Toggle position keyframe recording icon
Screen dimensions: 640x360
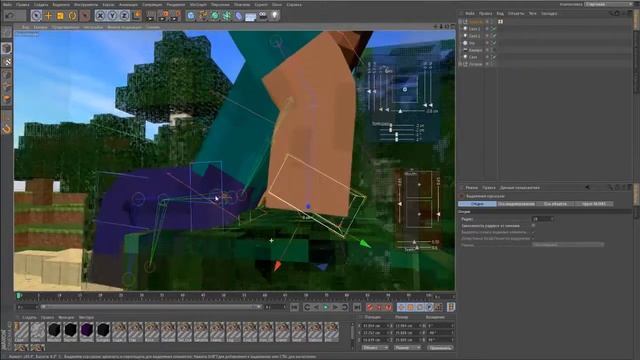(x=401, y=307)
